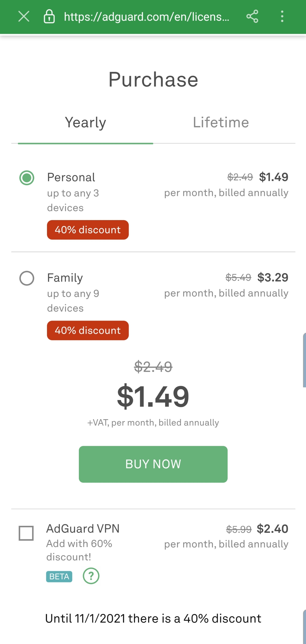
Task: Tap the 40% discount badge under Family
Action: pos(88,330)
